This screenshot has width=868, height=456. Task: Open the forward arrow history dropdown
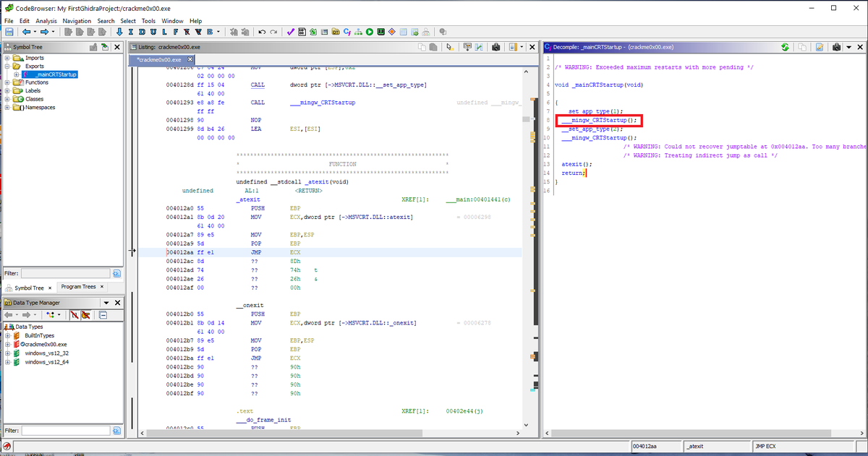tap(53, 32)
